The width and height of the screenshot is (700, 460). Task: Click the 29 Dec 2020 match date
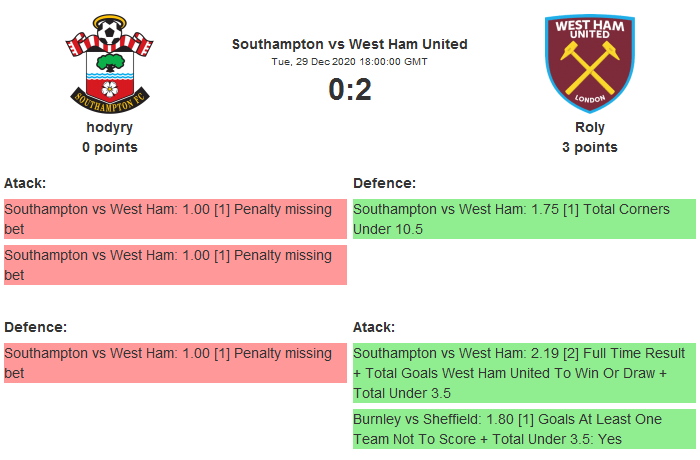click(349, 61)
